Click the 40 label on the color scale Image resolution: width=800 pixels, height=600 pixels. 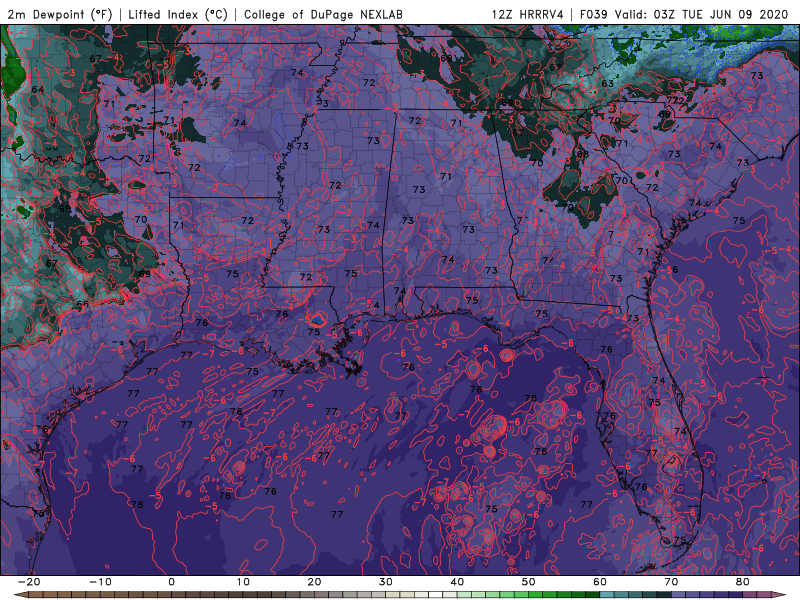pos(457,582)
